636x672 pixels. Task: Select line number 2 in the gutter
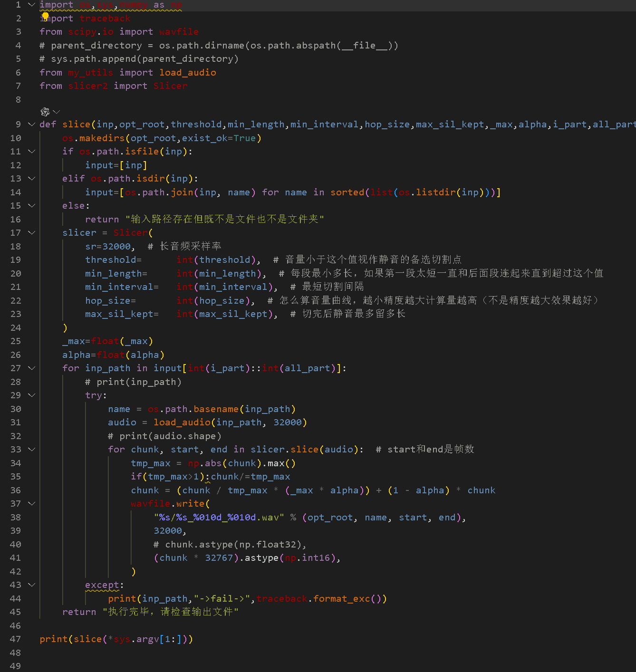point(19,18)
